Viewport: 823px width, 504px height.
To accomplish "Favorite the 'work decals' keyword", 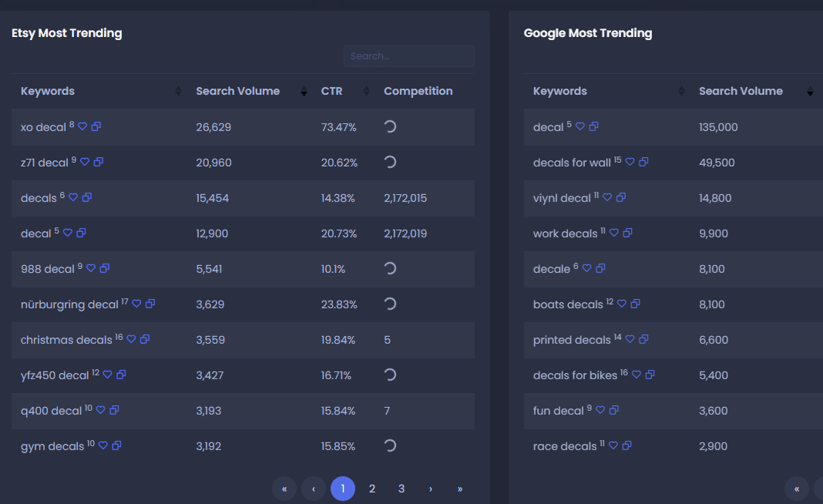I will point(614,233).
